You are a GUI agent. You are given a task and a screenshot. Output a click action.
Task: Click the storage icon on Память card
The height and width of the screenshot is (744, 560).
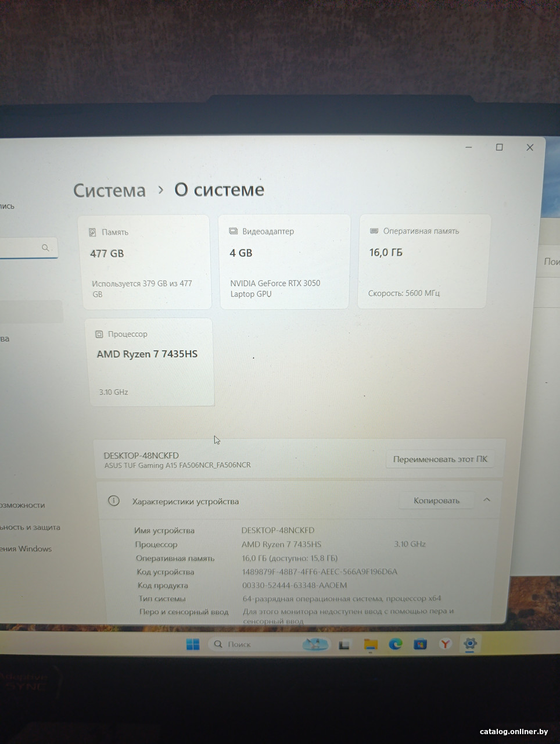click(x=92, y=233)
